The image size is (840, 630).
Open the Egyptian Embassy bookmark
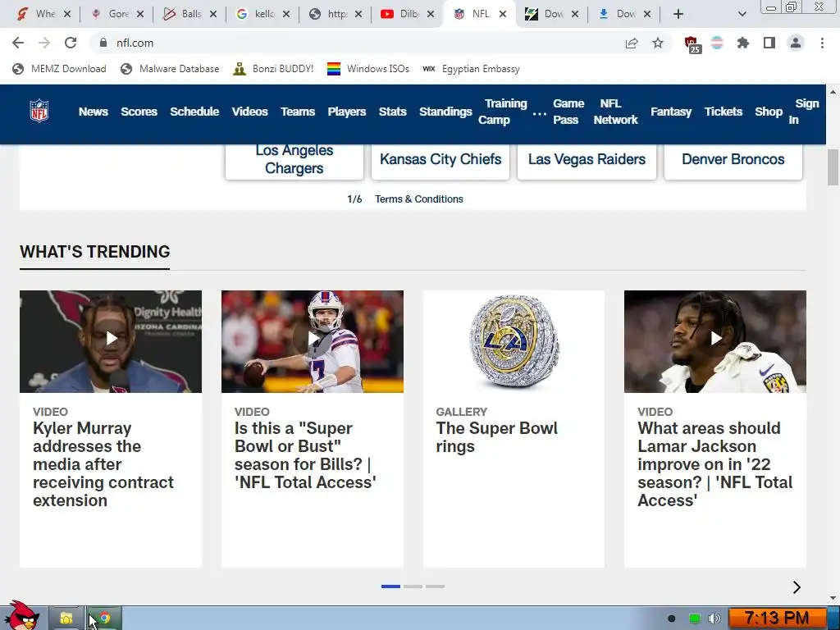472,69
